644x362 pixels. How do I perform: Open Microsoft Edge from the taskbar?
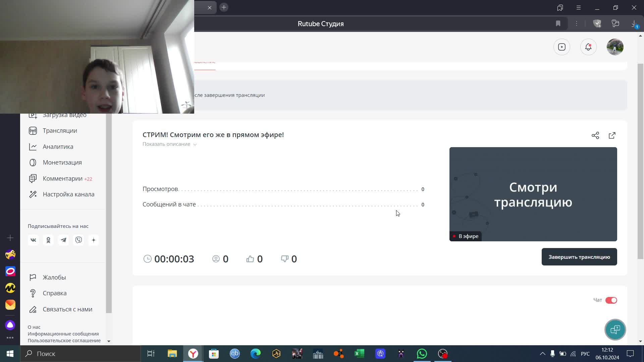click(x=256, y=354)
